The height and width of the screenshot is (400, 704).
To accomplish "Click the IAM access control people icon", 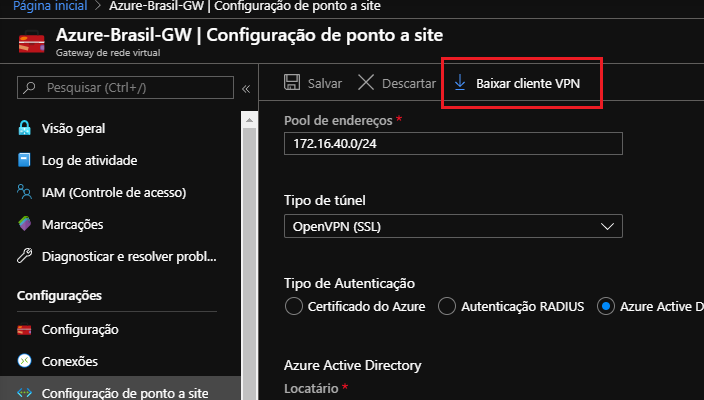I will [x=25, y=192].
